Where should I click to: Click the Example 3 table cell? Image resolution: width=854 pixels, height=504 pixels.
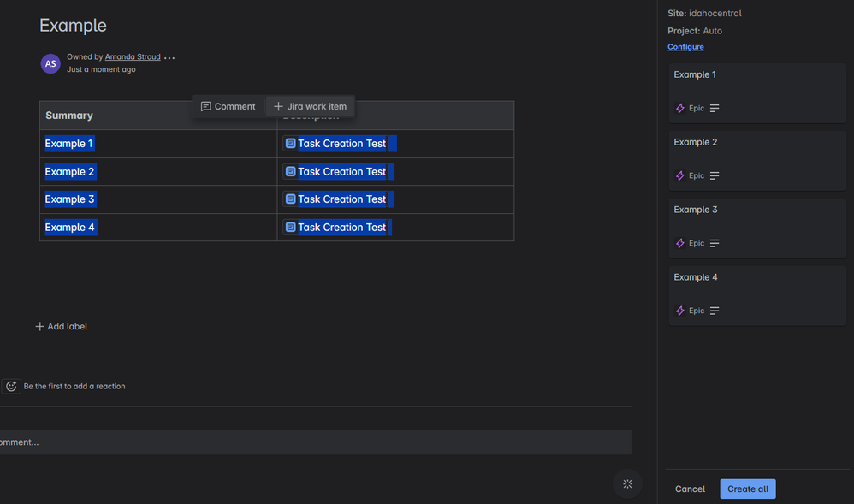tap(158, 199)
